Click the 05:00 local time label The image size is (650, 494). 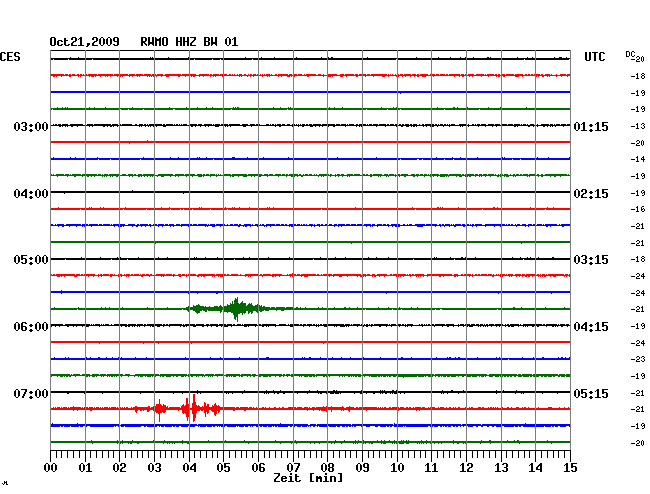[x=31, y=260]
